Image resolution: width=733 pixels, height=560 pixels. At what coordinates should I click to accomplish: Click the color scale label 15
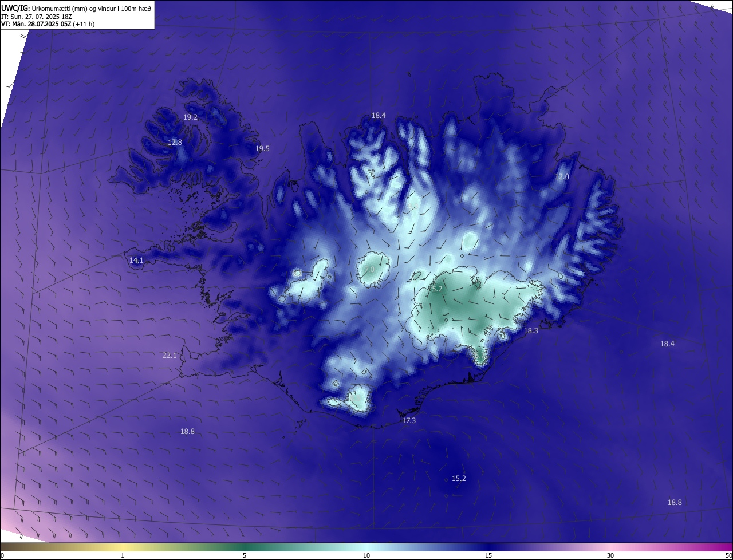click(x=488, y=555)
